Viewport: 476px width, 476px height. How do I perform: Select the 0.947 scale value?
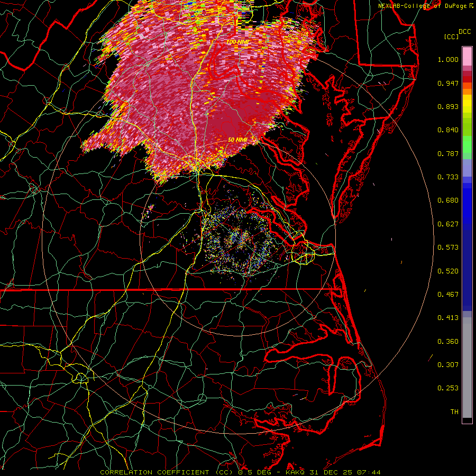(x=448, y=83)
